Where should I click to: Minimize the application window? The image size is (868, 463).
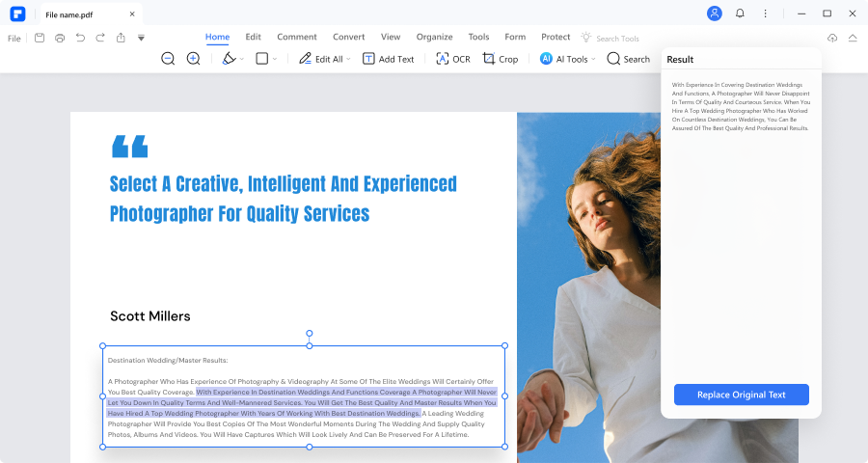(801, 14)
